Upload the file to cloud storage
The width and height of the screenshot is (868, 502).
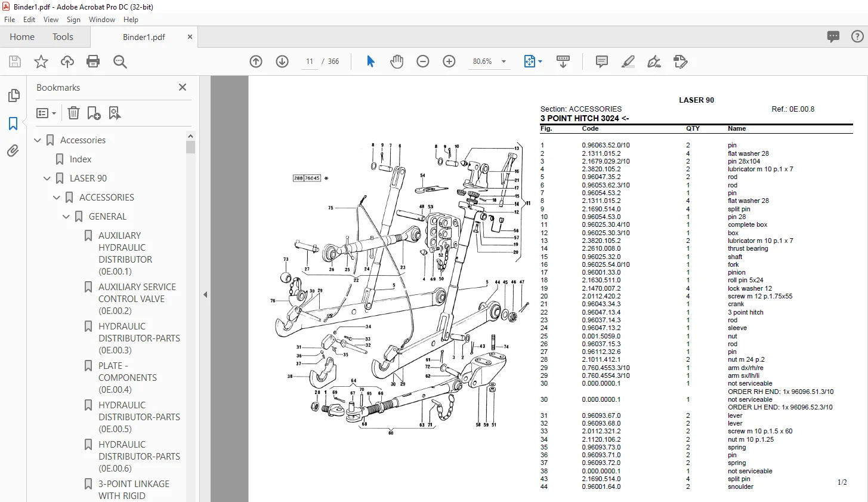pos(67,61)
